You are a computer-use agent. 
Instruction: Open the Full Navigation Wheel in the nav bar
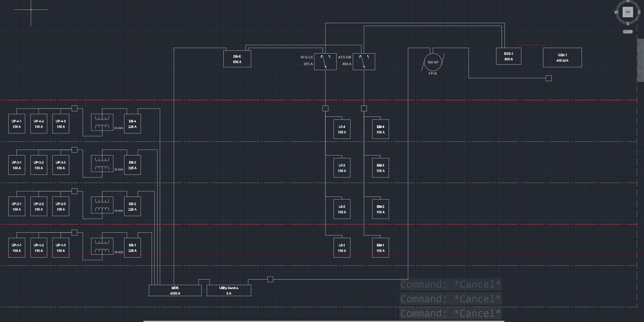click(x=641, y=45)
